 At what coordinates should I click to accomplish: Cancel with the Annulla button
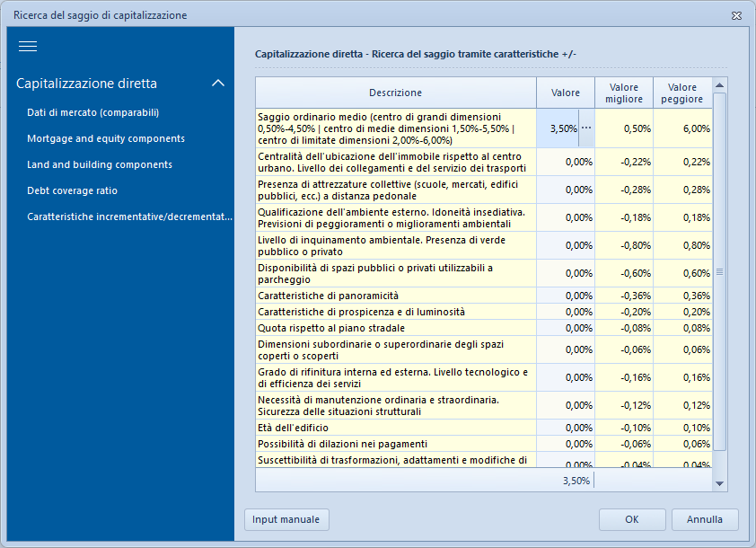pyautogui.click(x=705, y=519)
